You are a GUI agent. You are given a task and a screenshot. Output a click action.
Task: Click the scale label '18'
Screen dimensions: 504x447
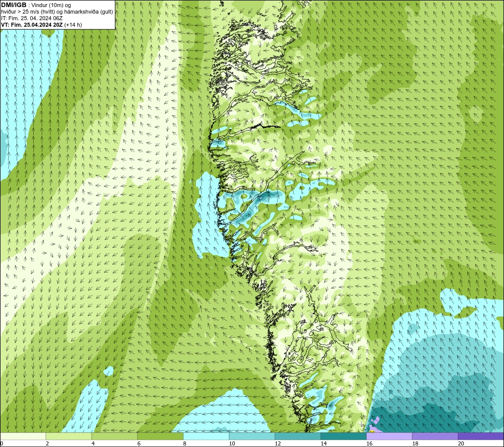point(415,443)
